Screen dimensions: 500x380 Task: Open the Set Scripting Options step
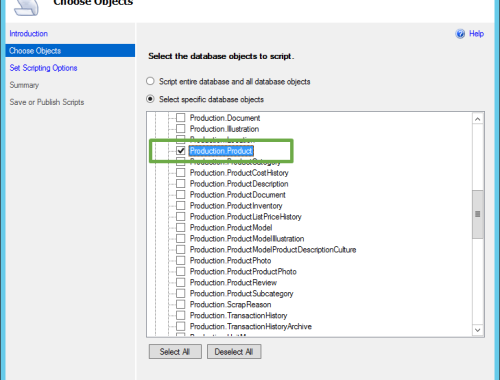43,68
